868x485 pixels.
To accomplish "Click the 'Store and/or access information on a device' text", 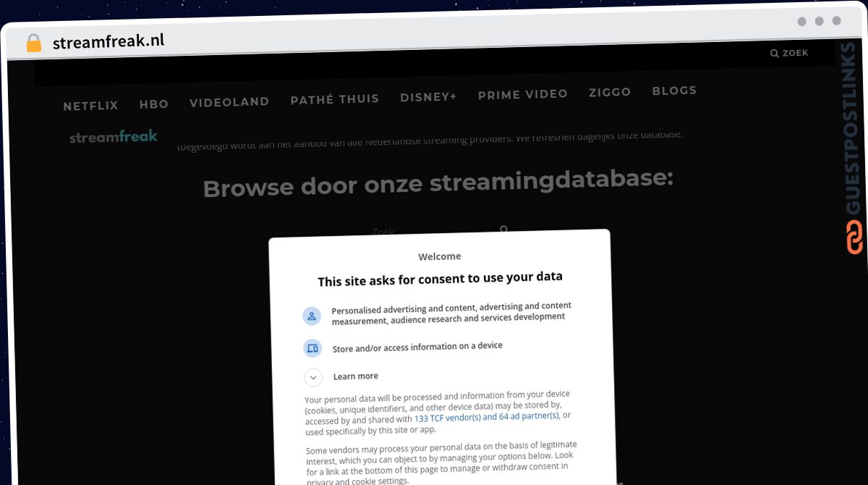I will [417, 347].
